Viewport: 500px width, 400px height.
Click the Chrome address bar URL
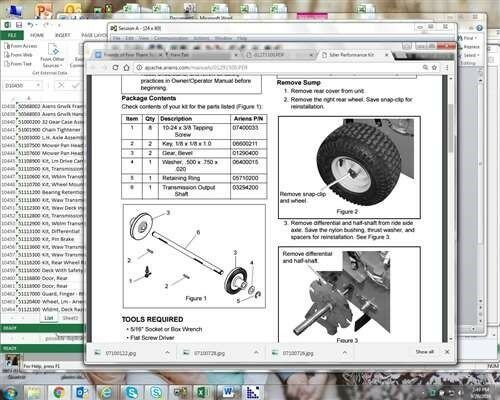click(196, 68)
